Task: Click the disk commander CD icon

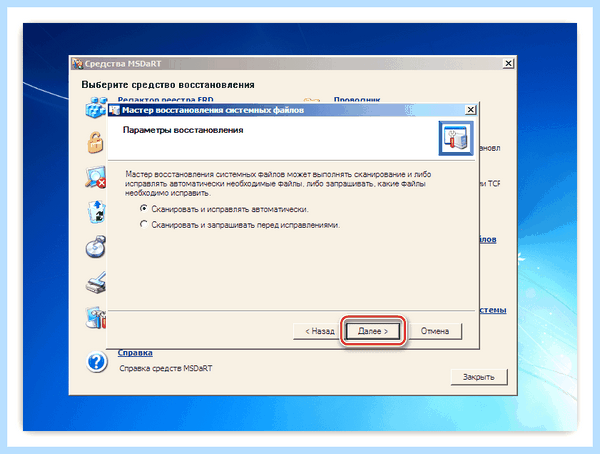Action: (x=95, y=247)
